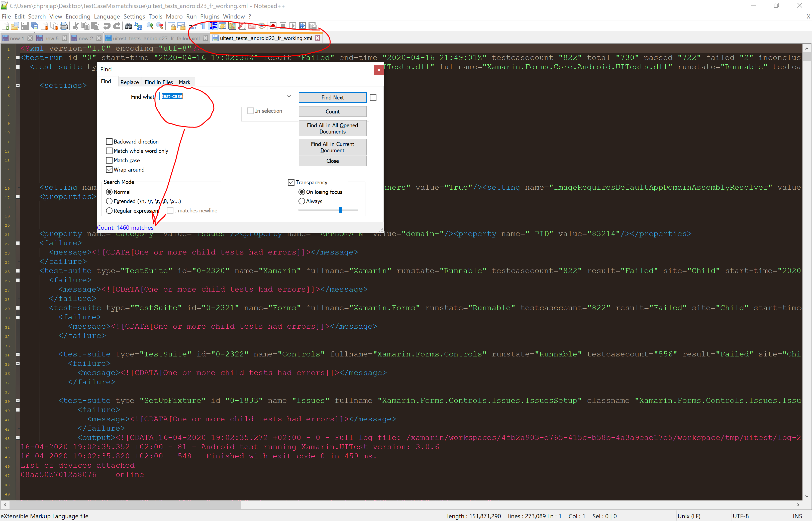
Task: Enable the Match case checkbox
Action: tap(109, 160)
